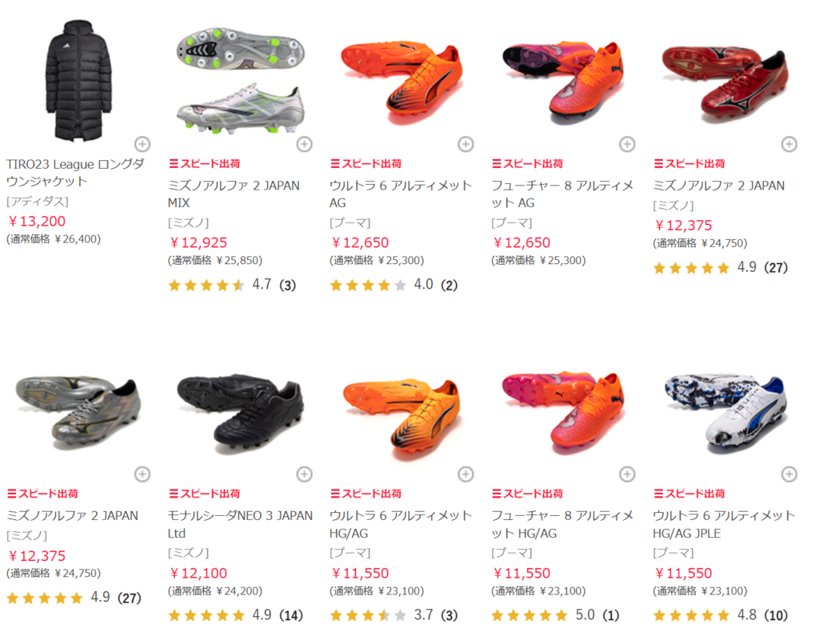Click plus icon on TIRO23 League jacket
This screenshot has width=819, height=644.
click(142, 144)
